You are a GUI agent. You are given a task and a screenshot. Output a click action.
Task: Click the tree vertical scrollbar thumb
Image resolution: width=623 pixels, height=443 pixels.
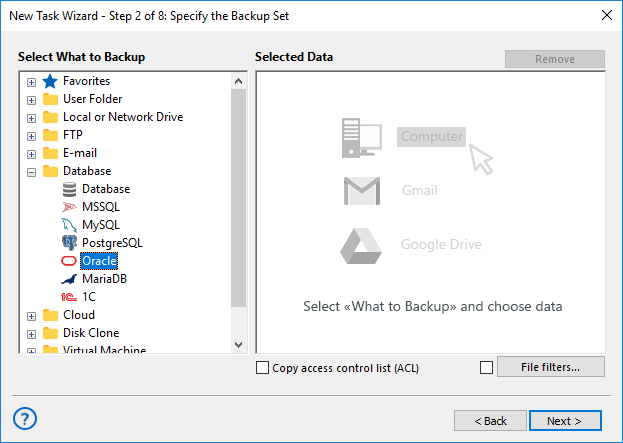pos(238,198)
